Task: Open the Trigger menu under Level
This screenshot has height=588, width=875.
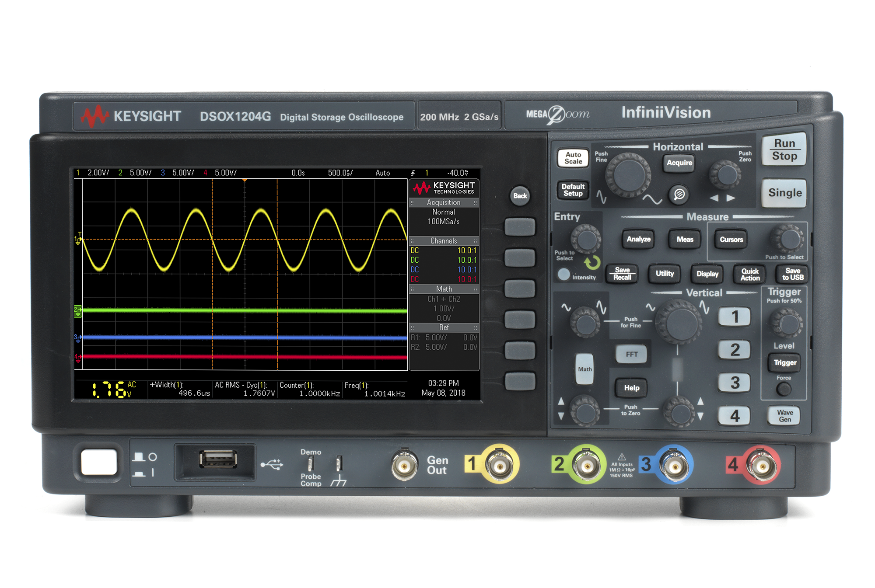Action: 784,362
